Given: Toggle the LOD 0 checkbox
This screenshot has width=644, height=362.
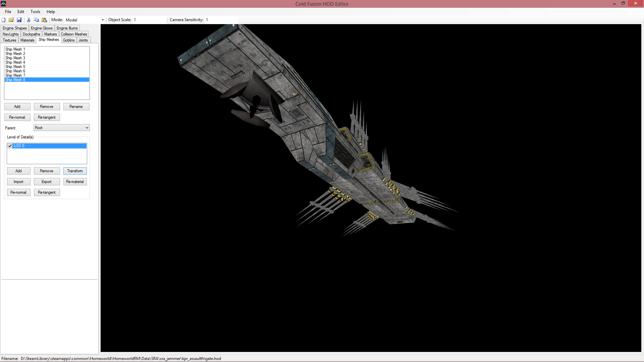Looking at the screenshot, I should [x=10, y=146].
